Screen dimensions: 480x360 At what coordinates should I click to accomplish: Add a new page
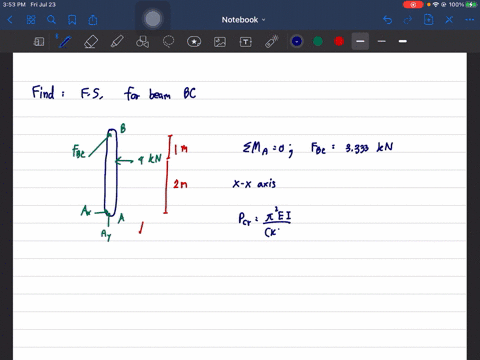pyautogui.click(x=428, y=20)
